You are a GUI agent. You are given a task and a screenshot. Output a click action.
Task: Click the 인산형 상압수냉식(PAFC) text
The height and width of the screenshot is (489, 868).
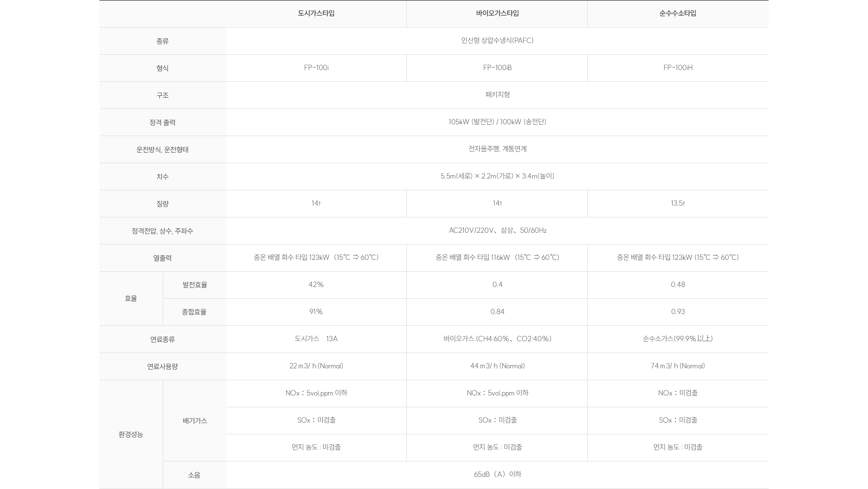click(x=497, y=41)
